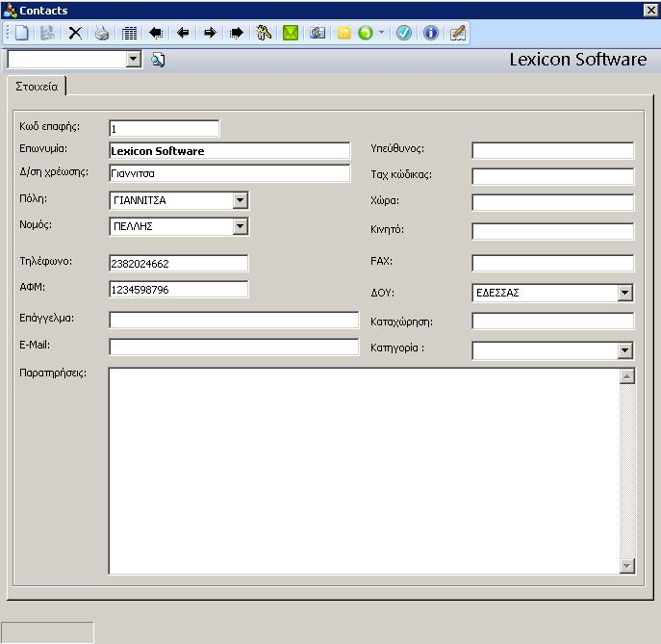Click the Δ/νση χρέωσης field

click(x=229, y=173)
